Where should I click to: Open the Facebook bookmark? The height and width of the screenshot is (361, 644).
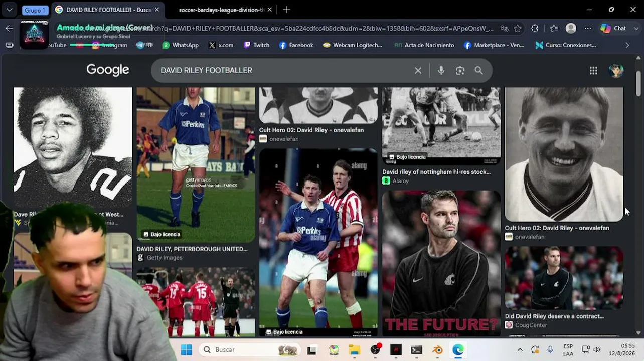[x=296, y=45]
